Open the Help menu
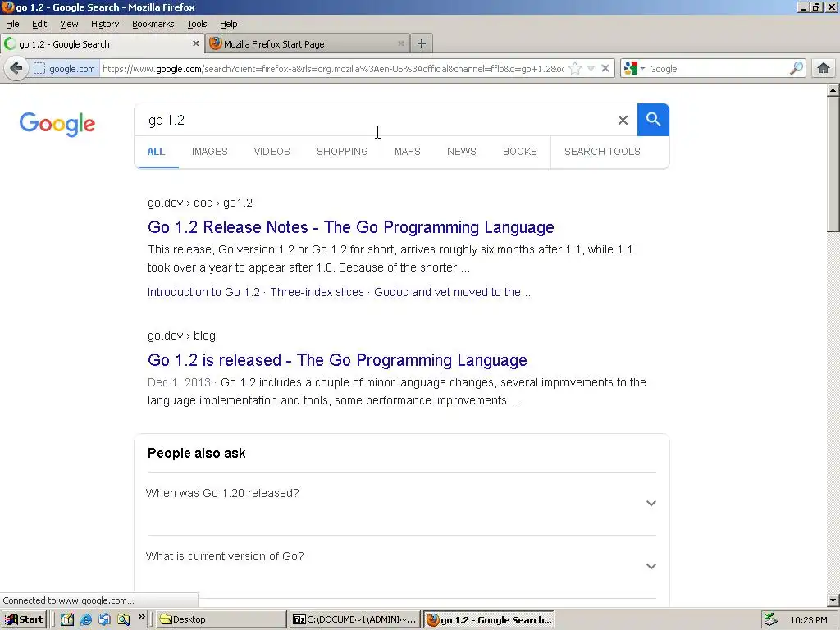The height and width of the screenshot is (630, 840). [x=229, y=24]
